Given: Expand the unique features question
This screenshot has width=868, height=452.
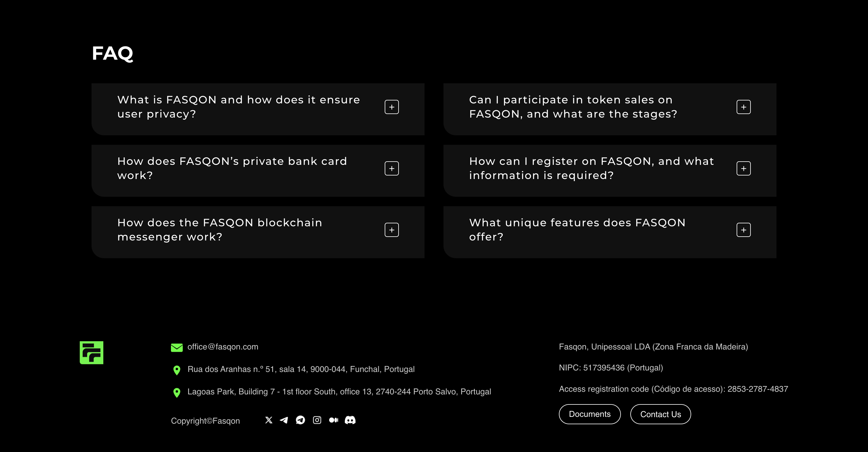Looking at the screenshot, I should click(743, 230).
